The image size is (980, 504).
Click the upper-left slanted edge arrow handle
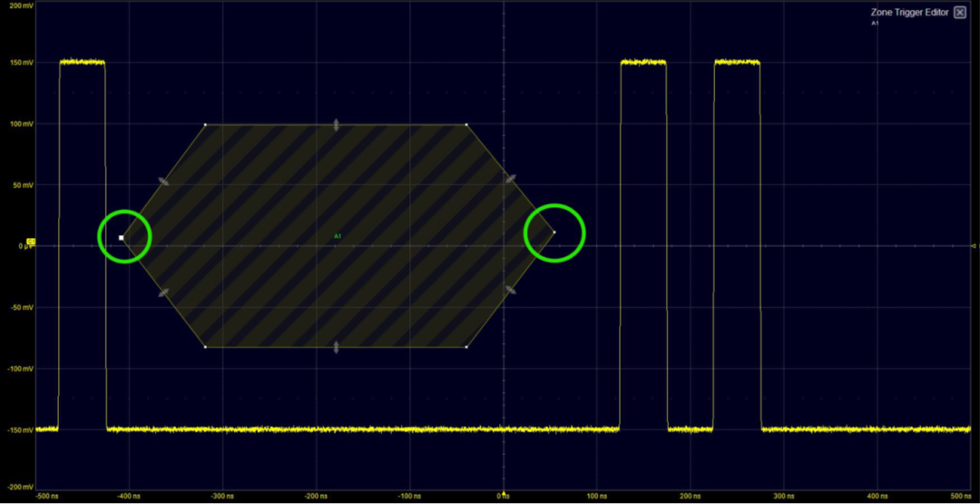163,182
